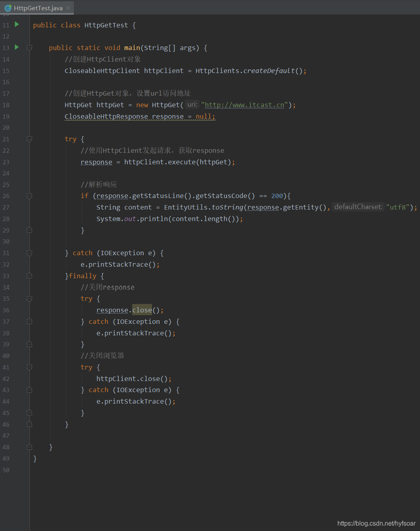Viewport: 420px width, 531px height.
Task: Click the finally keyword on line 33
Action: [83, 276]
